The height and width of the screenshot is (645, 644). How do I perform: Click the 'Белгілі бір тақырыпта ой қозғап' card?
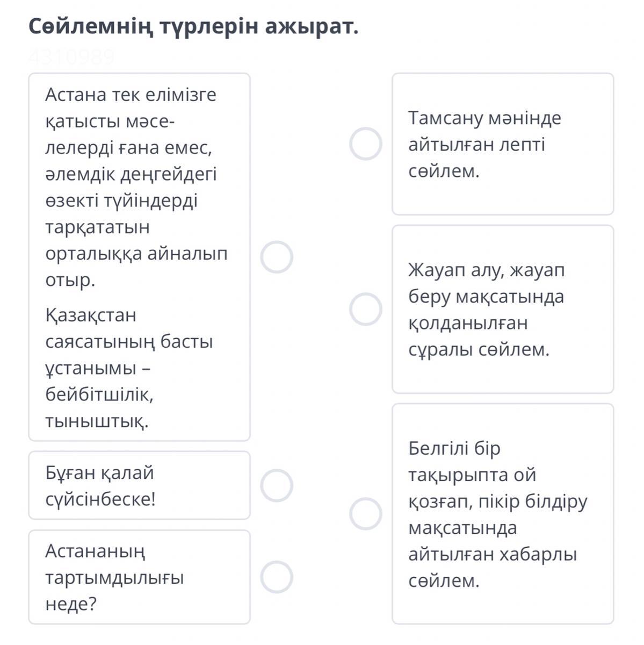tap(502, 513)
